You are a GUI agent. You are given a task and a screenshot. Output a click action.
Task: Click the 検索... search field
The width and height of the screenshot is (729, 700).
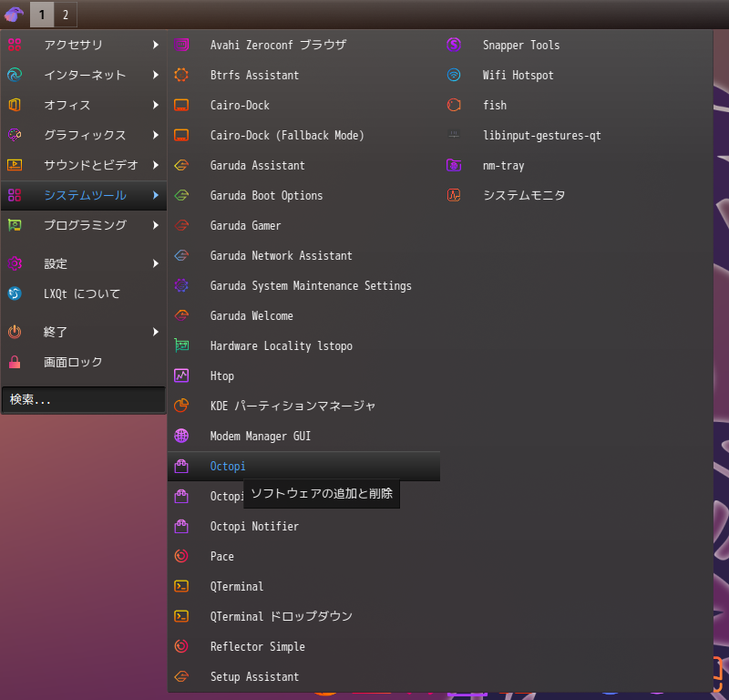pos(84,399)
